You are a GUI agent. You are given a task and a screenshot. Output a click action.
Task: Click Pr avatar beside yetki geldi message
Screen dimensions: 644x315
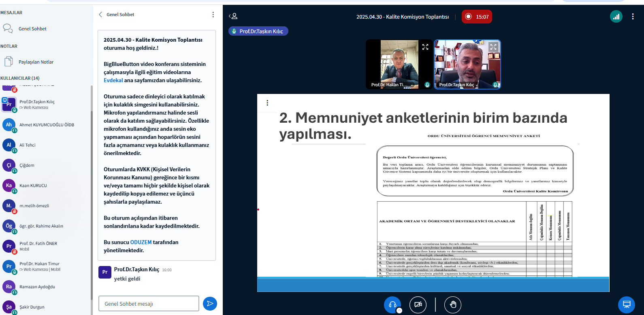[x=105, y=272]
